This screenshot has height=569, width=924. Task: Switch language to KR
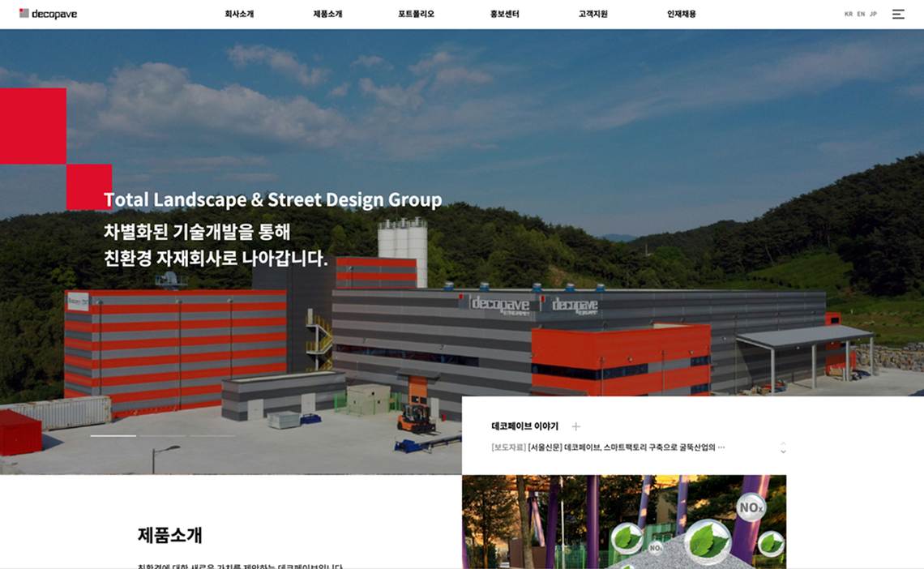(848, 14)
